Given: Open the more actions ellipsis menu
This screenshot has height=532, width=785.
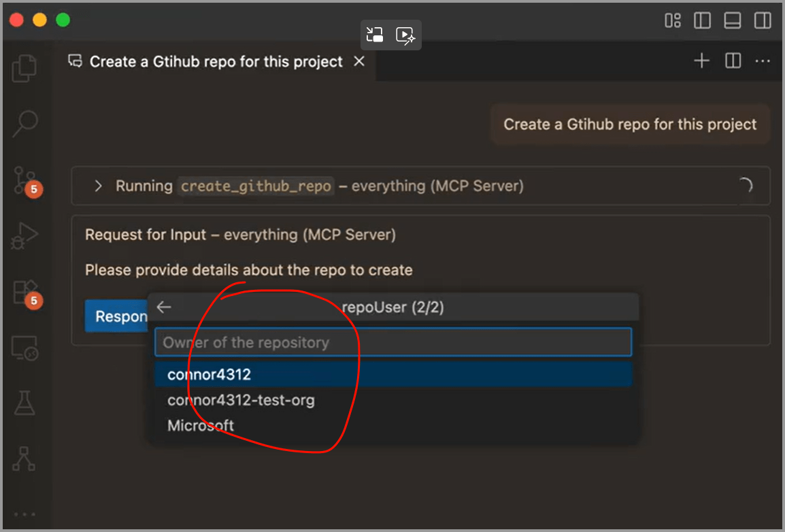Looking at the screenshot, I should [x=763, y=61].
